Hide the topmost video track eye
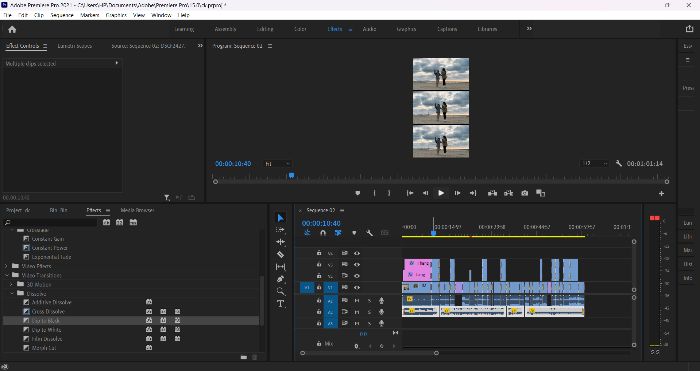 (x=357, y=253)
